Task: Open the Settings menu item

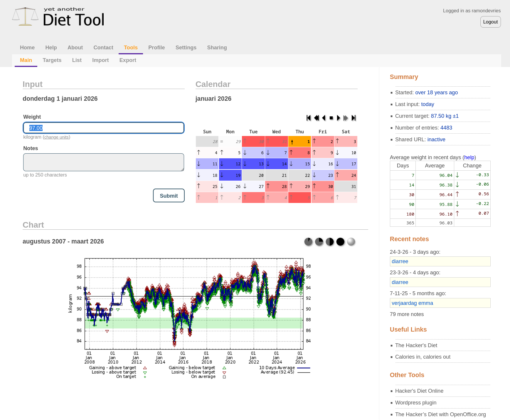Action: click(x=186, y=48)
